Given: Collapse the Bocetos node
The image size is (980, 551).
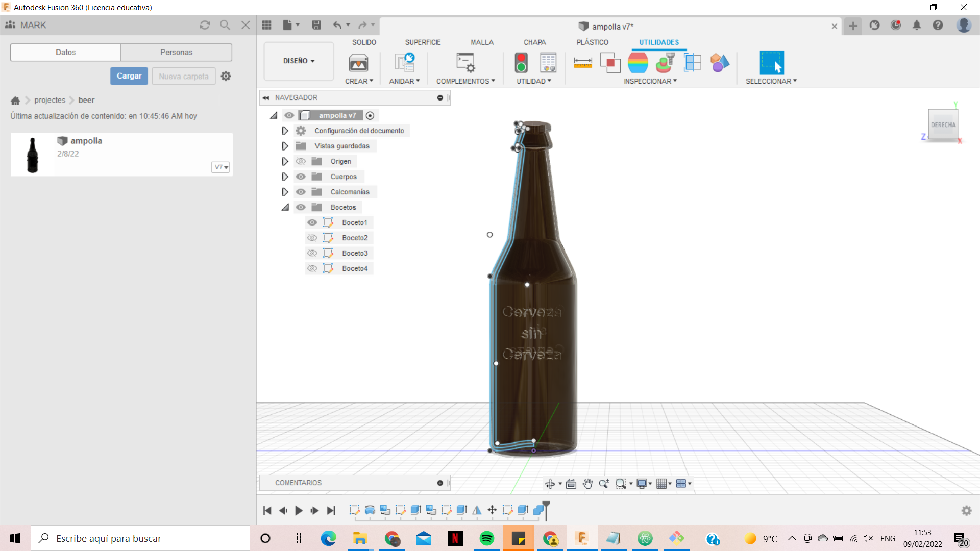Looking at the screenshot, I should (x=285, y=207).
